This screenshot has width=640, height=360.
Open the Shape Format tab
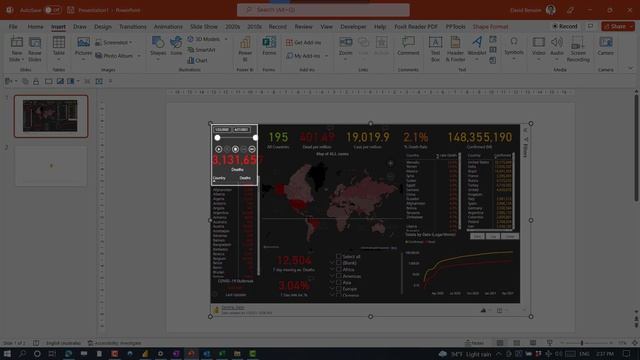[x=490, y=27]
